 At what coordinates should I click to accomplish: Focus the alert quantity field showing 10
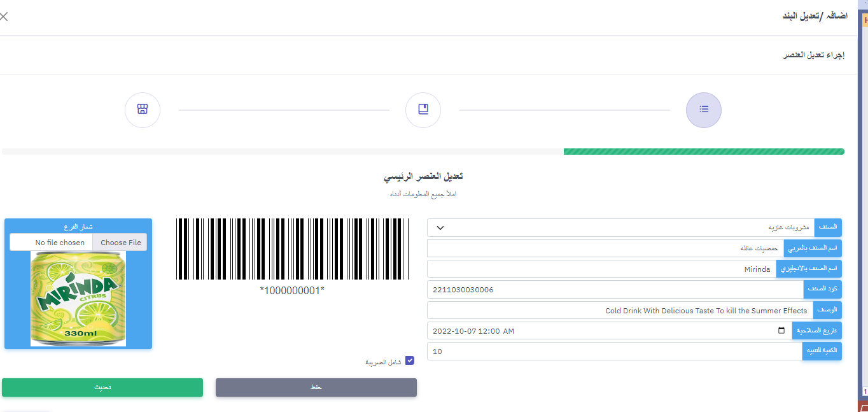[x=614, y=352]
